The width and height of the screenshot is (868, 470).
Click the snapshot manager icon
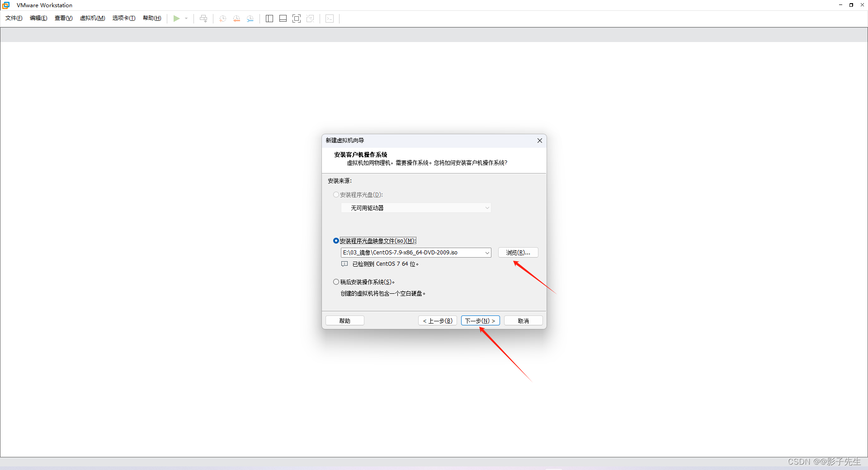[x=250, y=19]
